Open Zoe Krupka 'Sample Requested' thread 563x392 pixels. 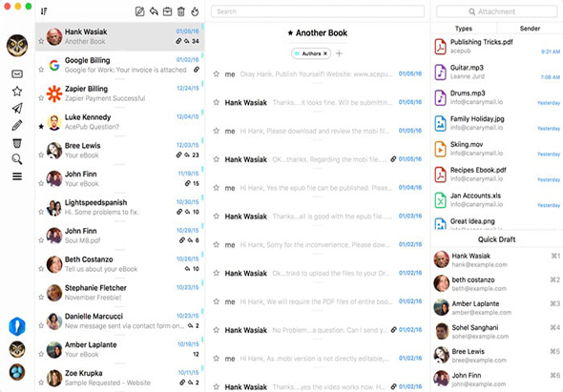[x=120, y=378]
